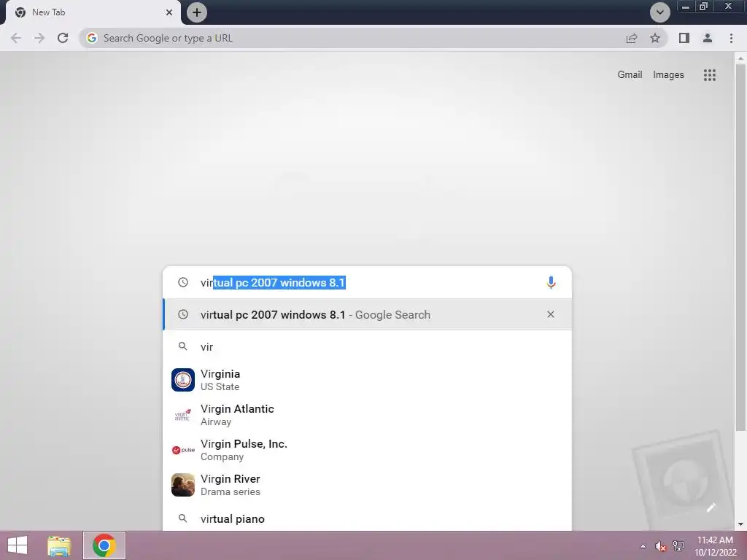This screenshot has height=560, width=747.
Task: Close the New Tab tab
Action: click(169, 12)
